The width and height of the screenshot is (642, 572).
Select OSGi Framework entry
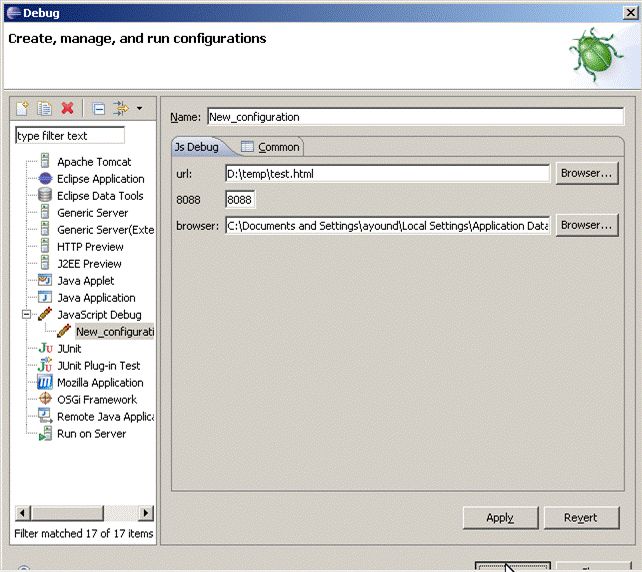click(97, 400)
